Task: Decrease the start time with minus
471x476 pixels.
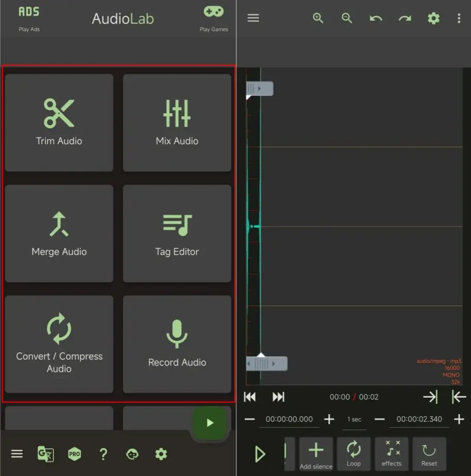Action: tap(250, 419)
